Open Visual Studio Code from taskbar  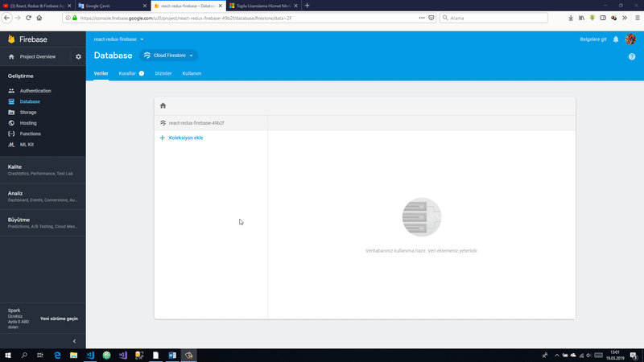click(90, 355)
